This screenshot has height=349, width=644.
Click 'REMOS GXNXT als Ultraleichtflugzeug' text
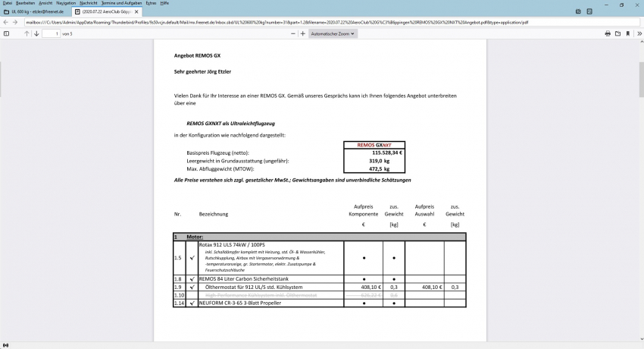tap(230, 124)
